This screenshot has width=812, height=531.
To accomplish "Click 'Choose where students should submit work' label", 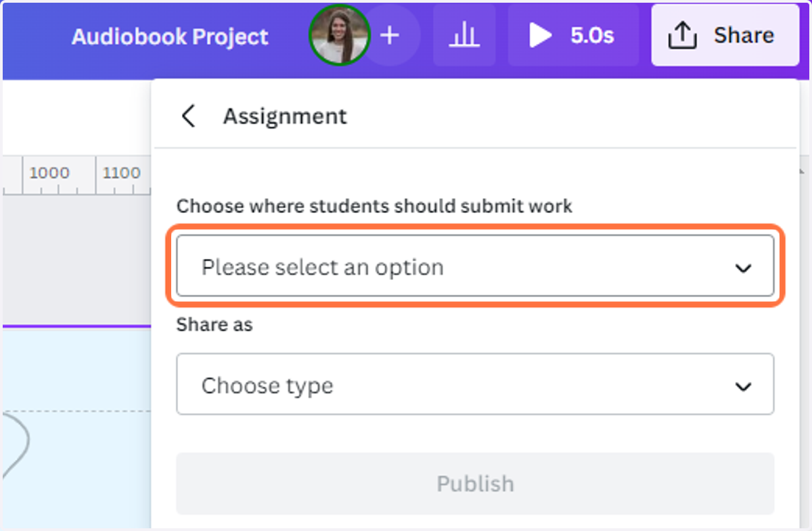I will tap(374, 206).
